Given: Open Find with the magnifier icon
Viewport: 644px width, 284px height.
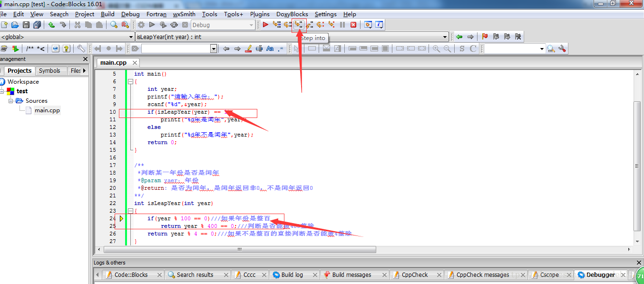Looking at the screenshot, I should click(114, 25).
